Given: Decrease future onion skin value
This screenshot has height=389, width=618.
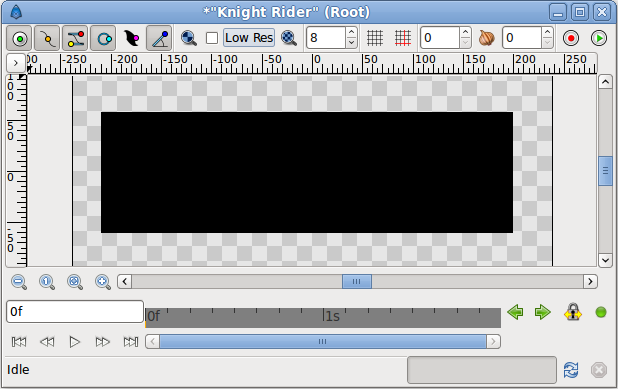Looking at the screenshot, I should [547, 43].
